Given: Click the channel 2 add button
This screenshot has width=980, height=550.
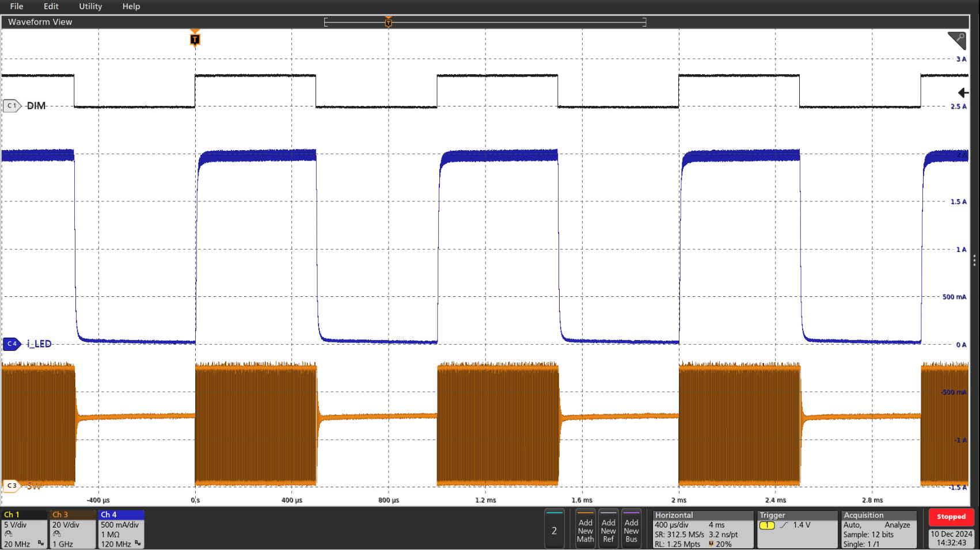Looking at the screenshot, I should 554,529.
